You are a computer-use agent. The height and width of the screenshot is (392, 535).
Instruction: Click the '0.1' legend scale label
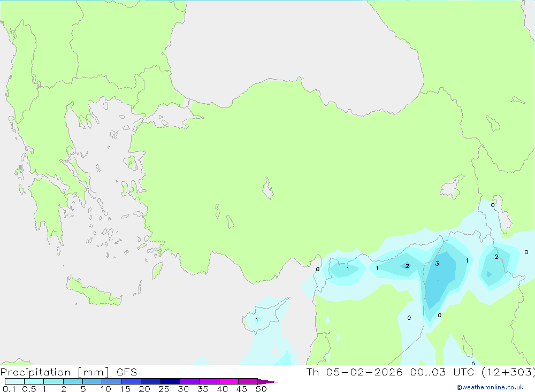9,389
